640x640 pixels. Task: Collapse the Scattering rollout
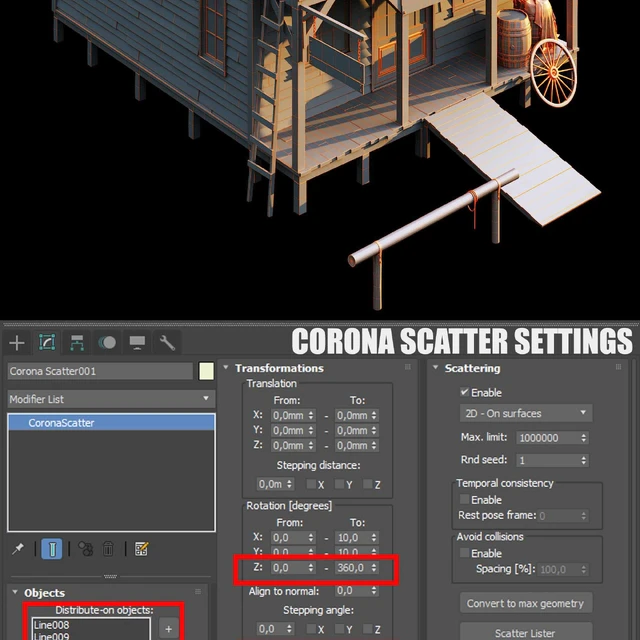pos(436,367)
